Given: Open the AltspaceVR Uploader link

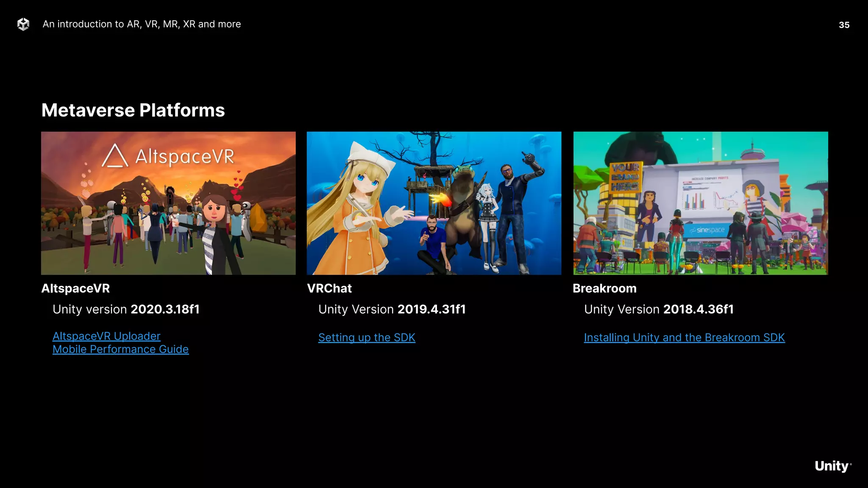Looking at the screenshot, I should (106, 336).
